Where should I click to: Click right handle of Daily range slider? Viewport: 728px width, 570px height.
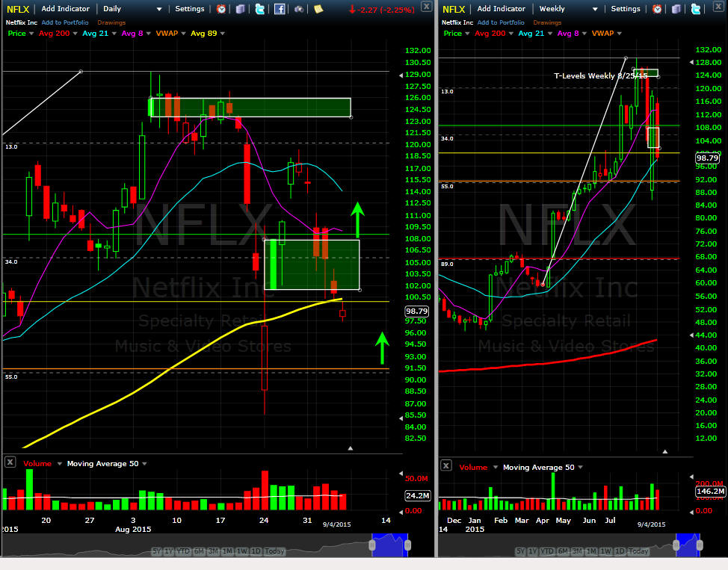(407, 545)
